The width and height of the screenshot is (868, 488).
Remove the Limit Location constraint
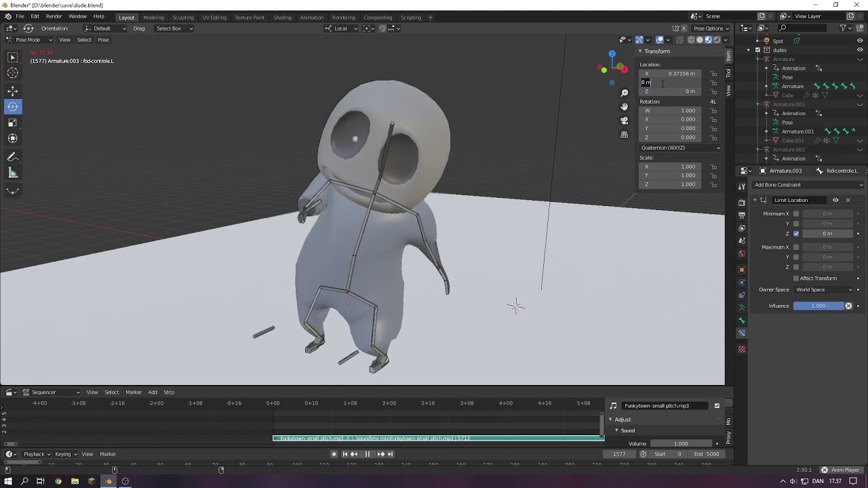coord(848,201)
